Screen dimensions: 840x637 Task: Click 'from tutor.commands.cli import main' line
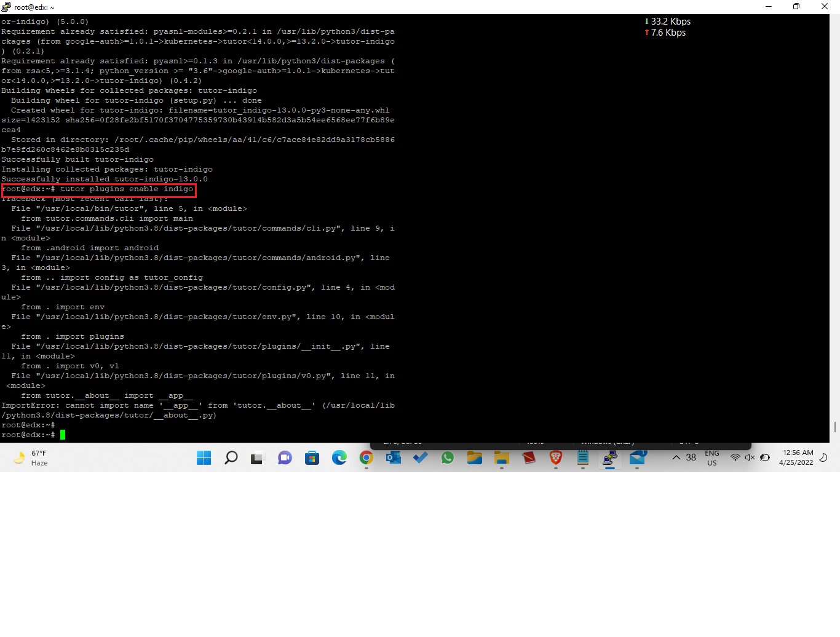[x=107, y=218]
